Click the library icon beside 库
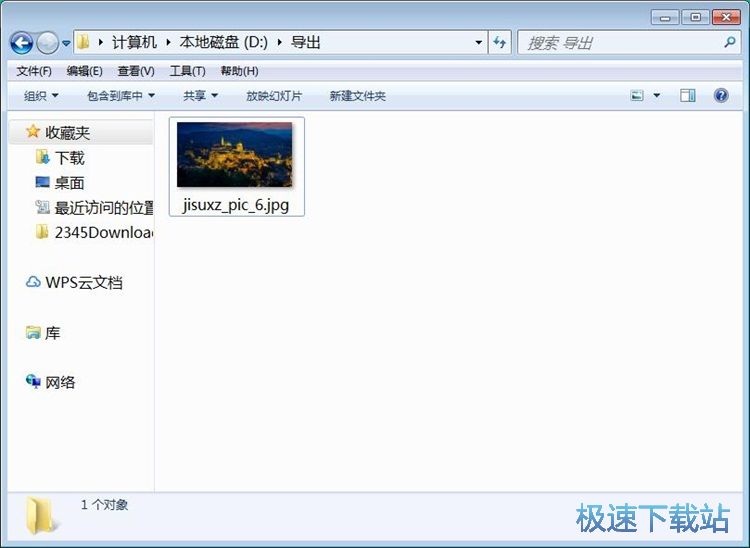The width and height of the screenshot is (750, 548). [x=33, y=332]
